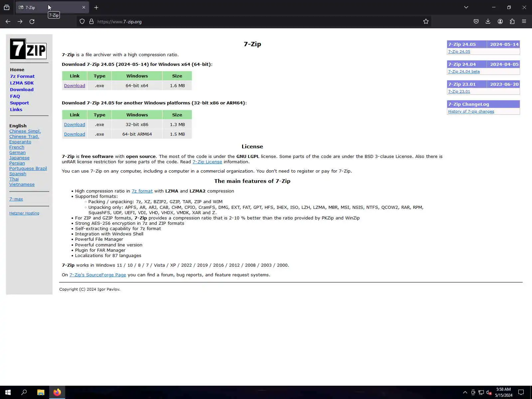Open the notification center icon
Viewport: 532px width, 399px height.
[x=521, y=392]
